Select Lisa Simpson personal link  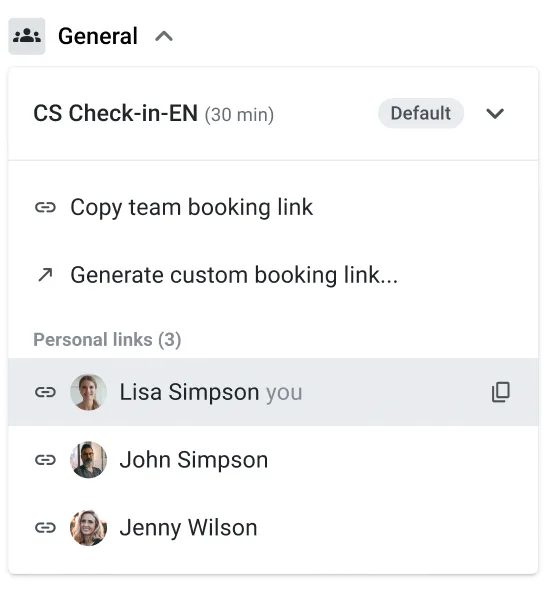point(273,392)
